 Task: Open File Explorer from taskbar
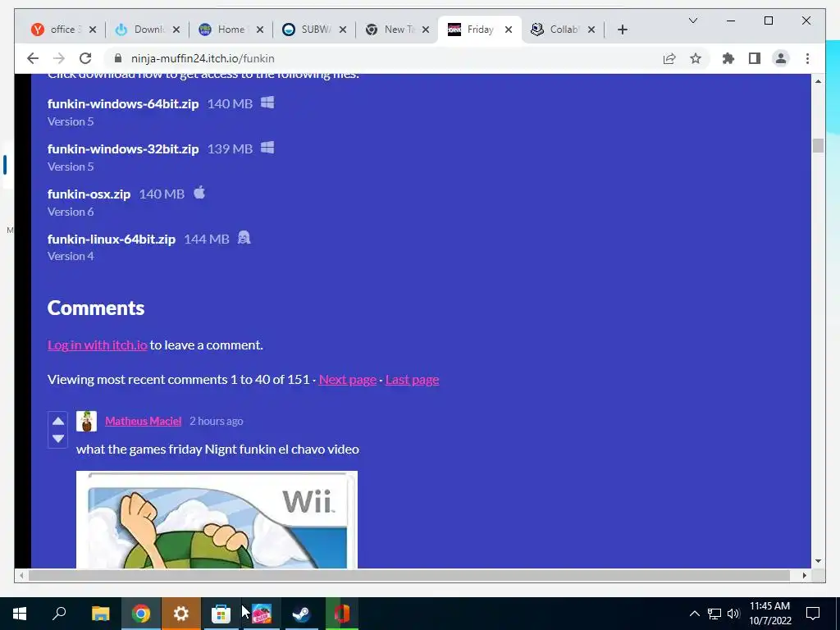click(100, 614)
